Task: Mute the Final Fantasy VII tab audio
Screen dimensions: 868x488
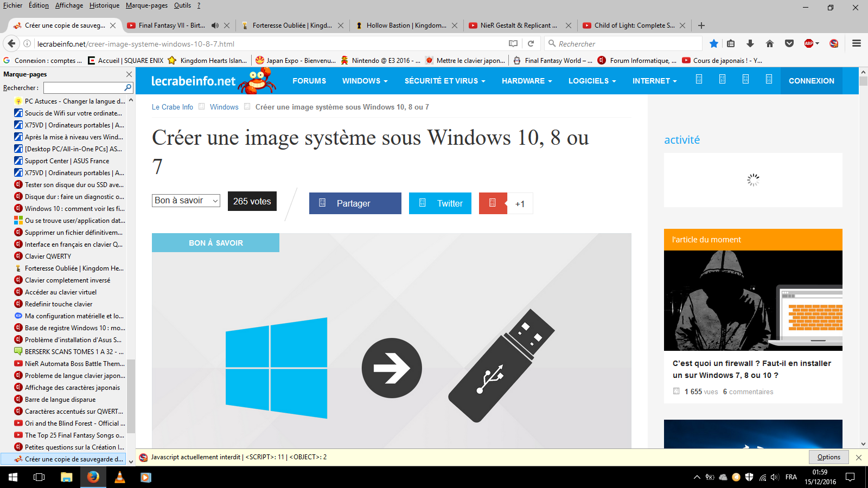Action: pyautogui.click(x=215, y=25)
